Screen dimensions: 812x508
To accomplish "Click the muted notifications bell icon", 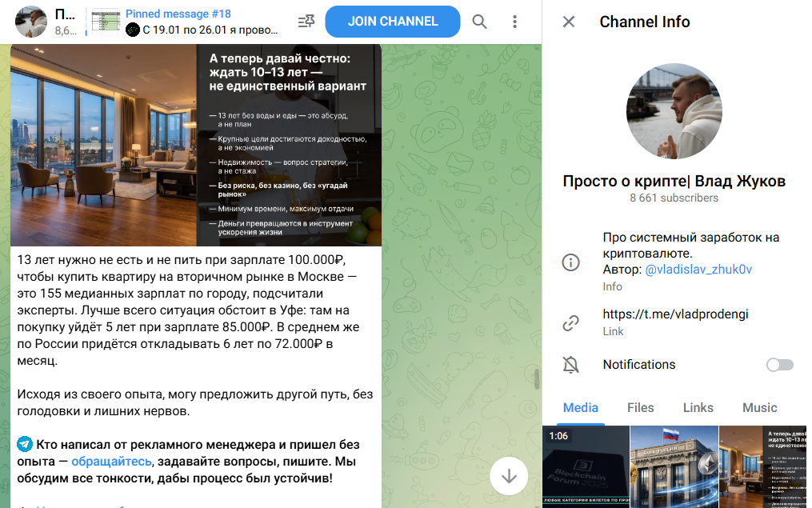I will [571, 364].
